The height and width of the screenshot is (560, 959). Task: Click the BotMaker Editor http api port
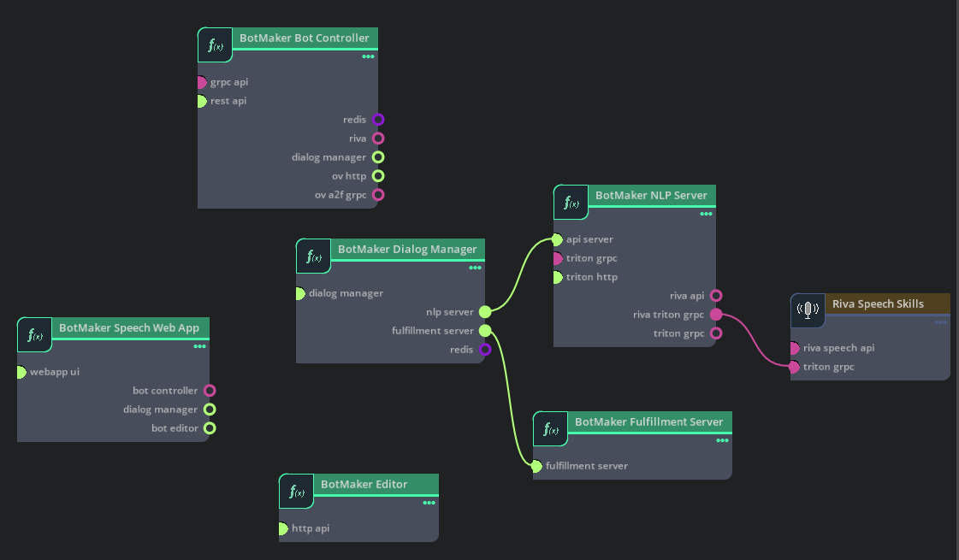[283, 528]
